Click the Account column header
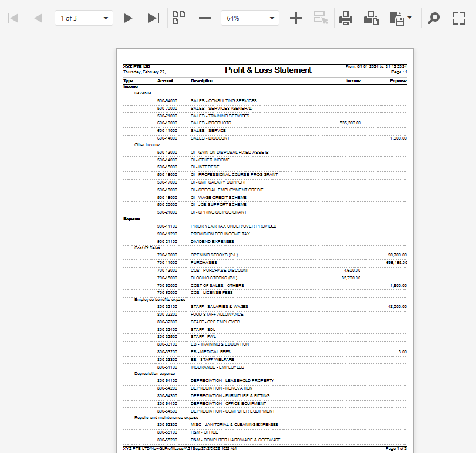 click(x=165, y=80)
